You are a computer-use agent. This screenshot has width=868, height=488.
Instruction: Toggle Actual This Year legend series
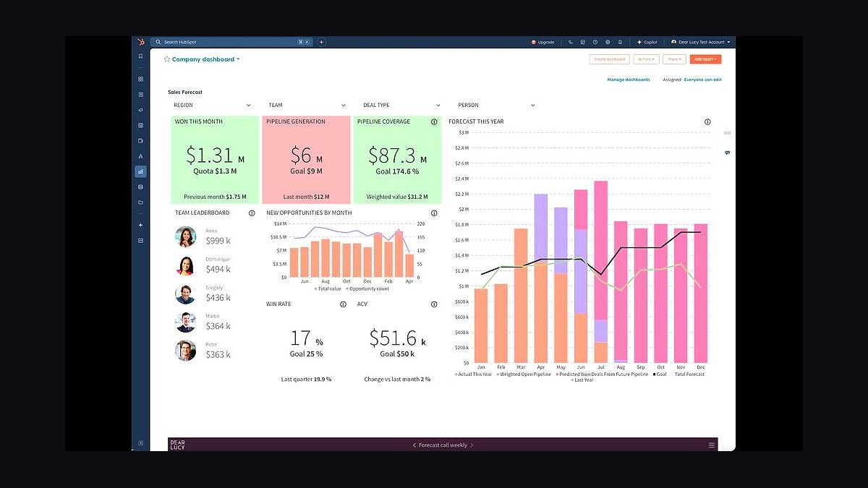click(x=473, y=374)
